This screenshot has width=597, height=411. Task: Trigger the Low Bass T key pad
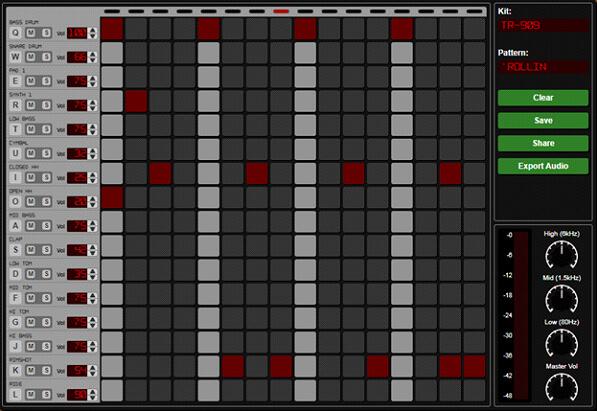[15, 129]
